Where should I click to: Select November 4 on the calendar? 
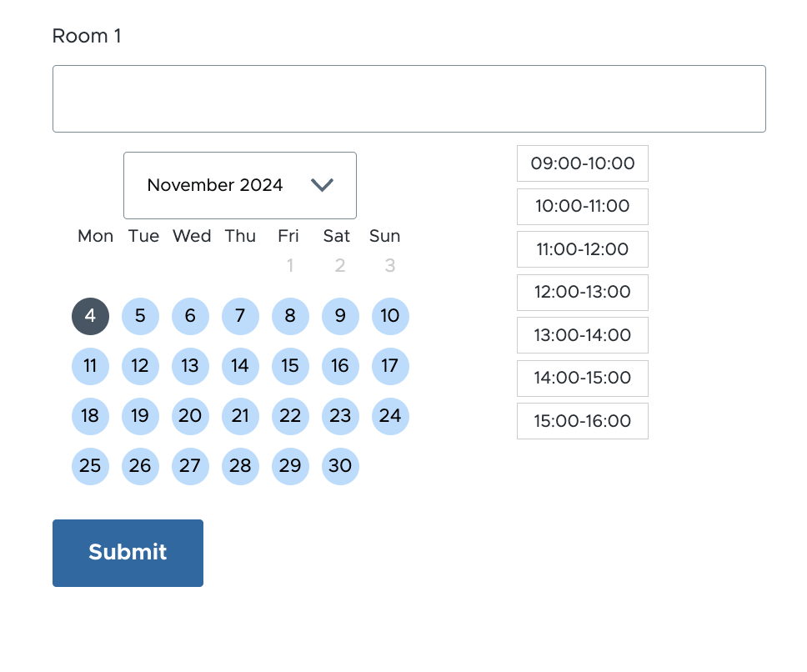(x=90, y=316)
